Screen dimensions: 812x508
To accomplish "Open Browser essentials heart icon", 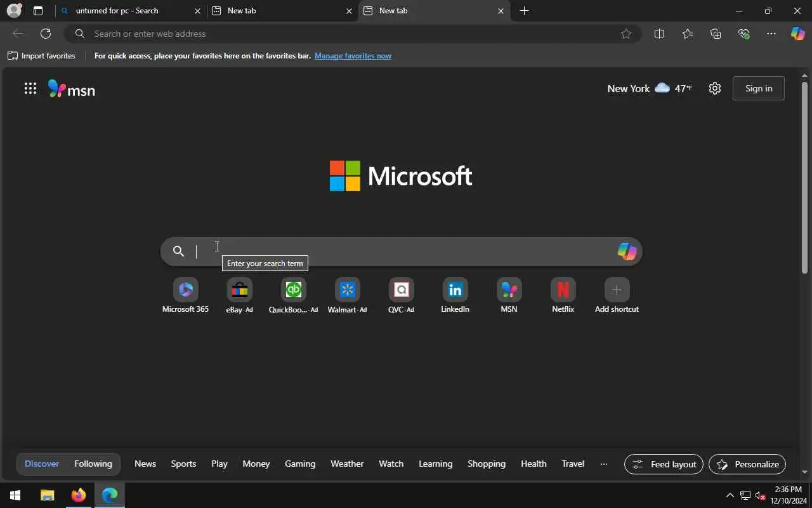I will coord(743,34).
